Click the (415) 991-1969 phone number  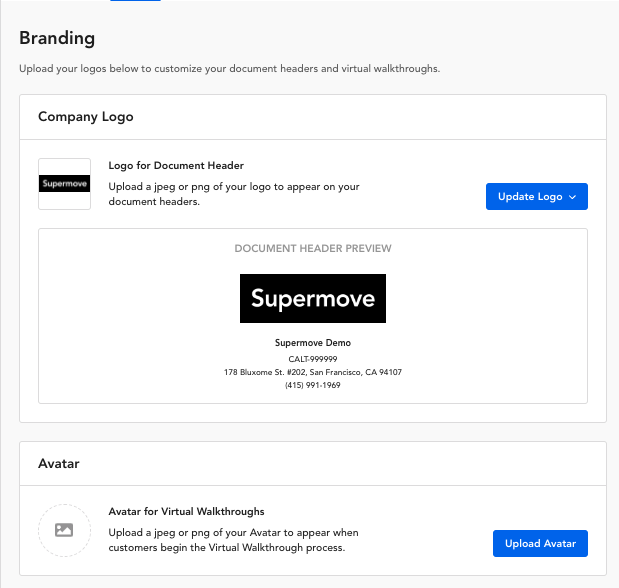(x=313, y=385)
